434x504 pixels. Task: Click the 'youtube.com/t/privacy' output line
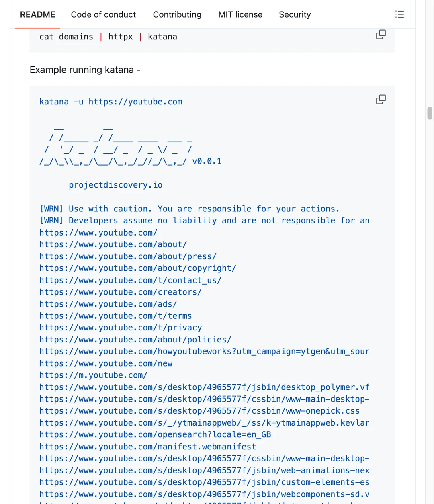coord(121,328)
